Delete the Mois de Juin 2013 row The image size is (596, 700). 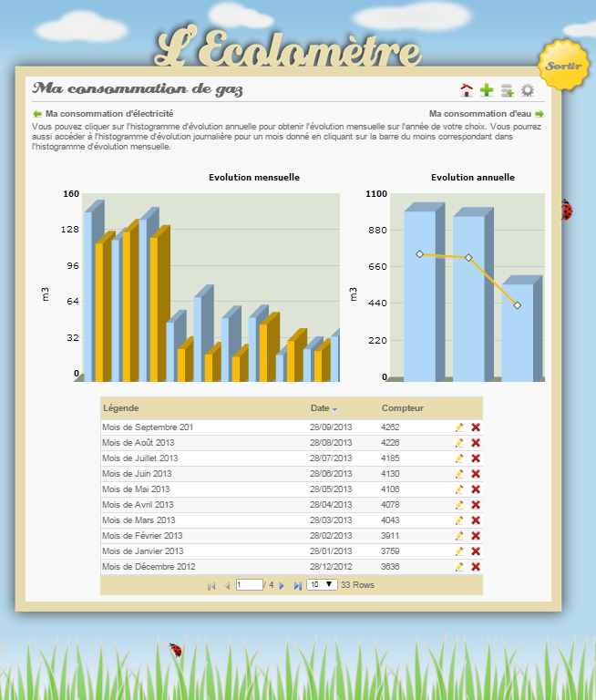click(476, 474)
